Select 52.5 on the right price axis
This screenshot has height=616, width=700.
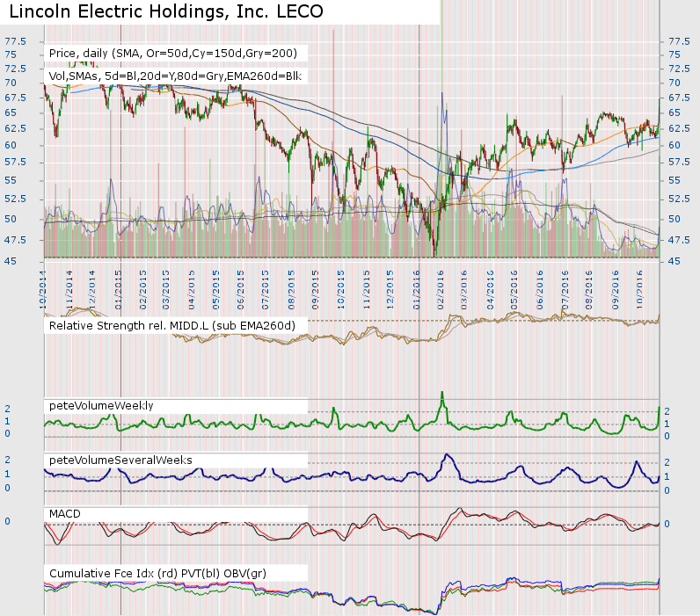pyautogui.click(x=680, y=199)
